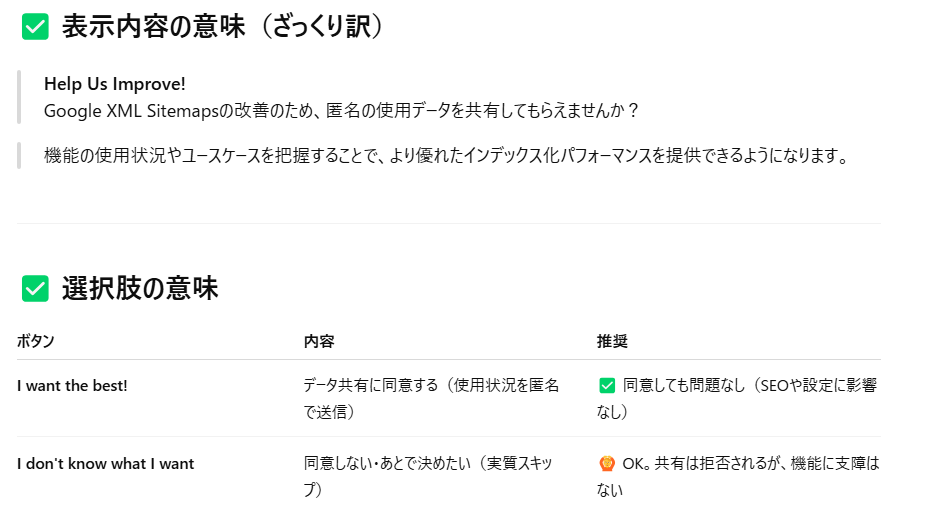Image resolution: width=932 pixels, height=532 pixels.
Task: Click the green checkmark beside 選択肢の意味 heading
Action: point(35,289)
